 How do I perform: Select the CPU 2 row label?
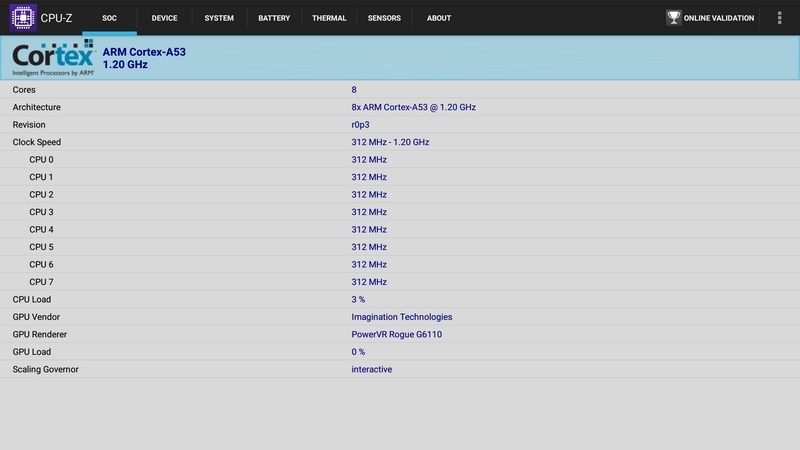click(41, 194)
